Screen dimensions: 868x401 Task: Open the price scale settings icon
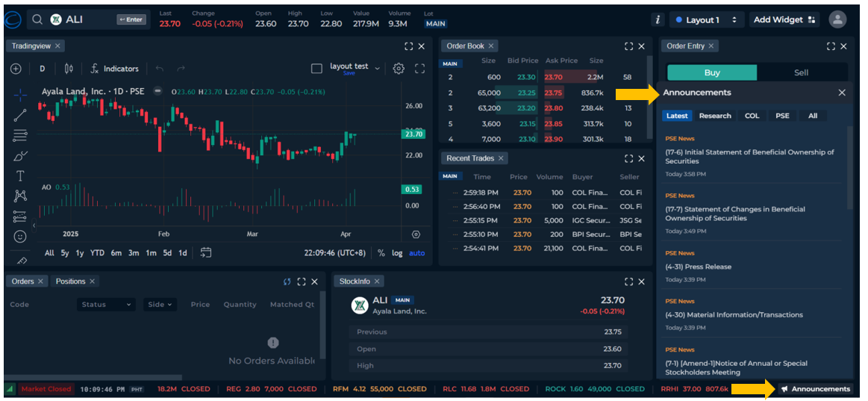416,234
